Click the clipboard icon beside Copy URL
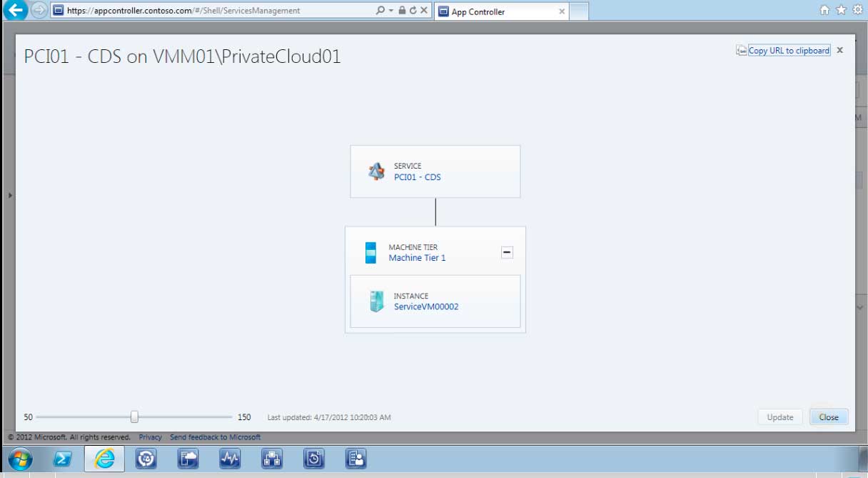Screen dimensions: 868x478 coord(742,51)
